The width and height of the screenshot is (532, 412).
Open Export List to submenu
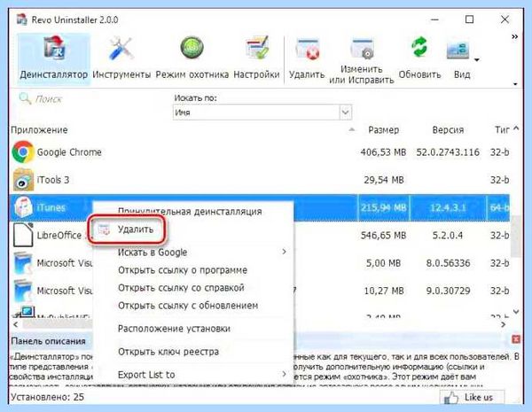(x=192, y=375)
